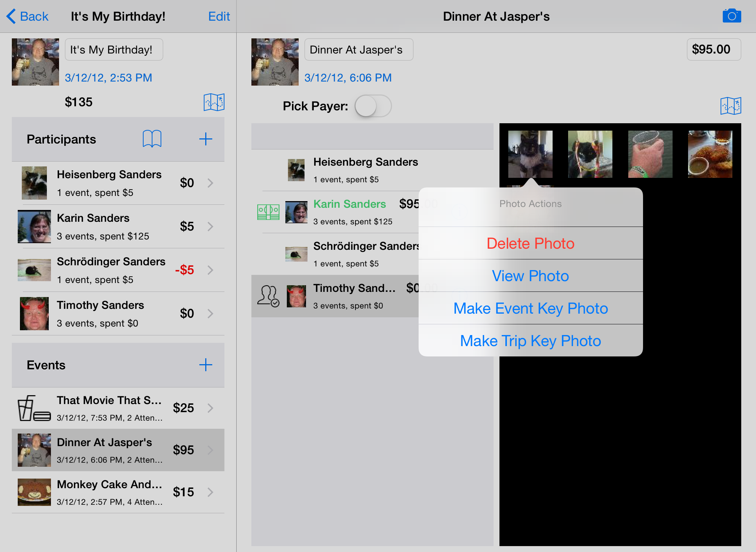756x552 pixels.
Task: Go Back from the trip screen
Action: point(28,16)
